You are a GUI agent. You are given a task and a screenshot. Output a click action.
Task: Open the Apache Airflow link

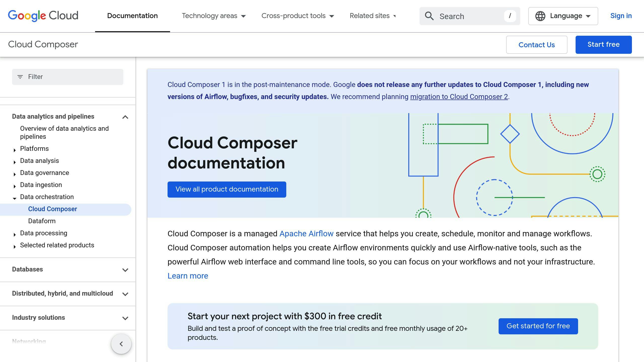[x=306, y=234]
